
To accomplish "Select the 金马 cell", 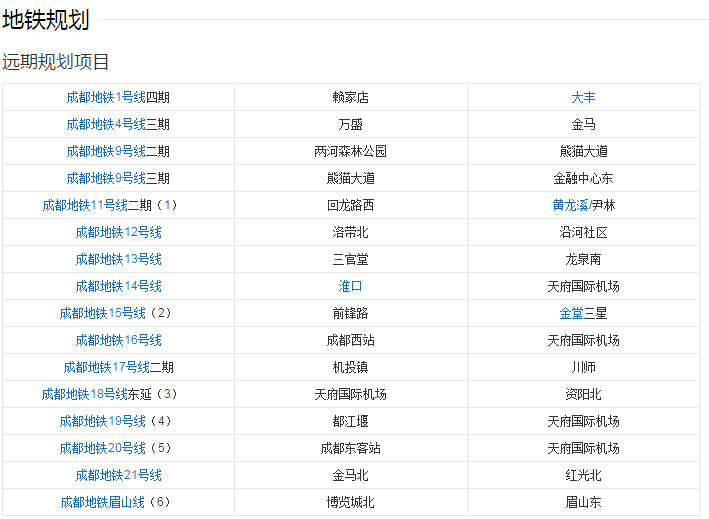I will (x=583, y=124).
